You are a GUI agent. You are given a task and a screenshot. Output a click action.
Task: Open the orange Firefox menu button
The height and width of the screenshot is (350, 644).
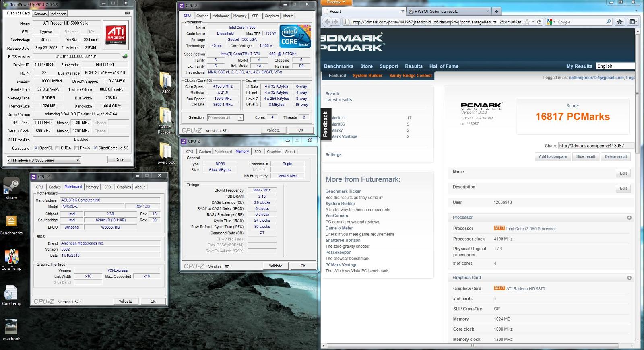coord(336,2)
